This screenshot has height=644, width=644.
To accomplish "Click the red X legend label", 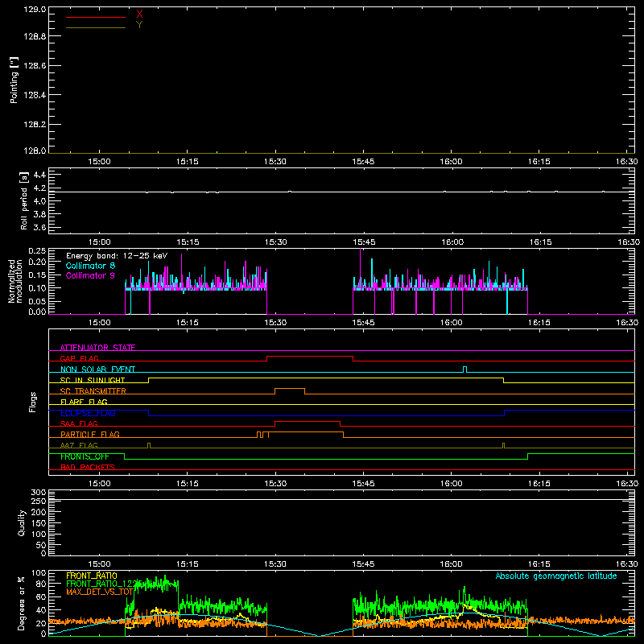I will click(139, 14).
